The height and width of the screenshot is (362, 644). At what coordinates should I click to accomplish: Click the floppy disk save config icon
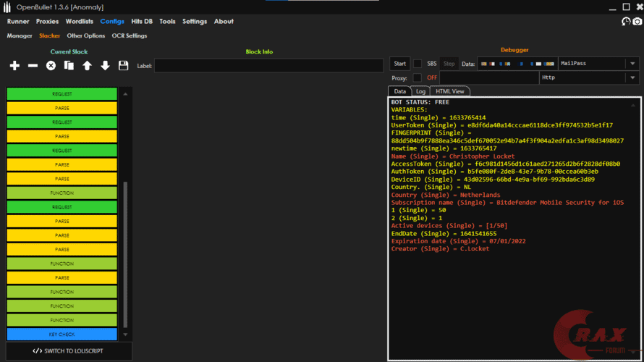[x=123, y=66]
